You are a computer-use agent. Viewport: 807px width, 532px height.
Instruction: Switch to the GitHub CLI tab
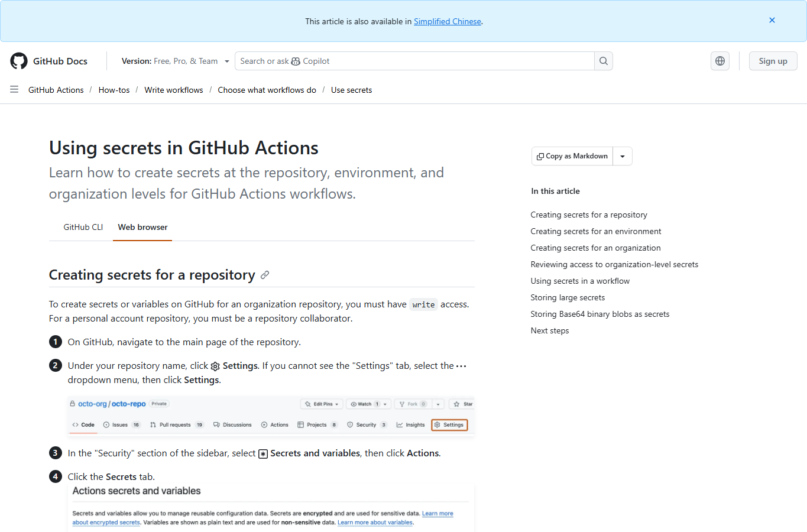tap(83, 227)
